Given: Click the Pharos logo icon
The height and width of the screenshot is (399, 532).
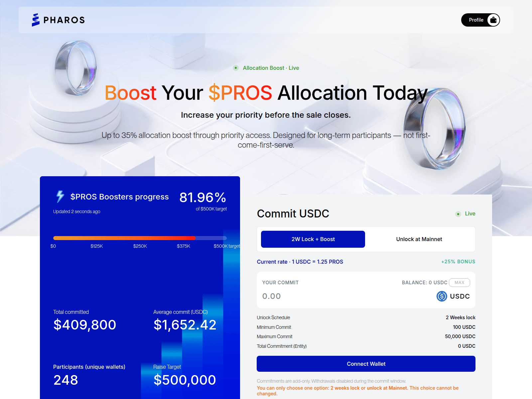Looking at the screenshot, I should click(x=36, y=20).
